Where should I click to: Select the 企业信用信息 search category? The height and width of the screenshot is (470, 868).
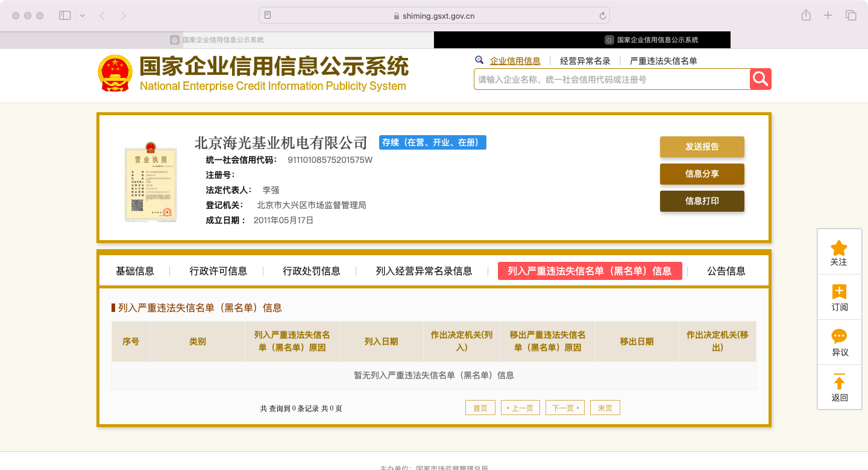pos(515,61)
